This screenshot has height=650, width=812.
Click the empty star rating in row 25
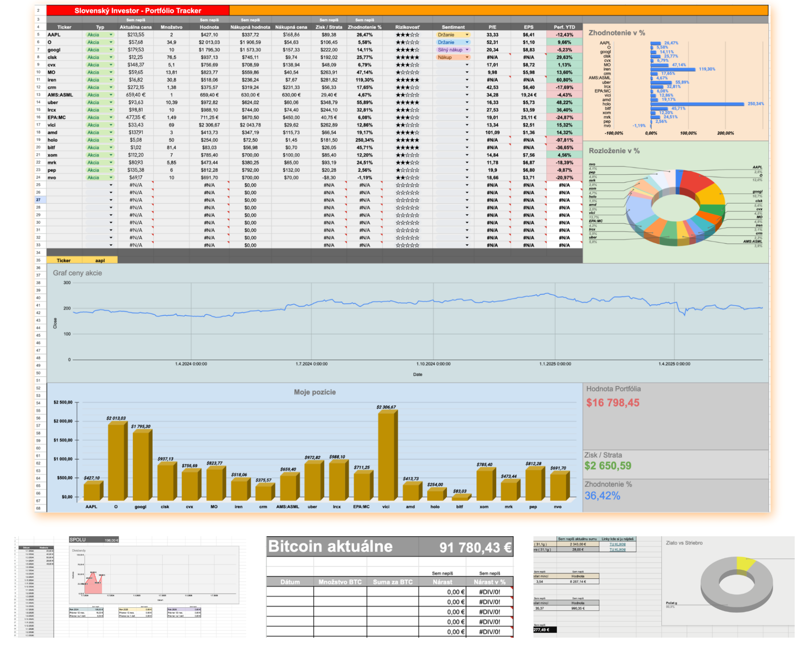tap(407, 185)
